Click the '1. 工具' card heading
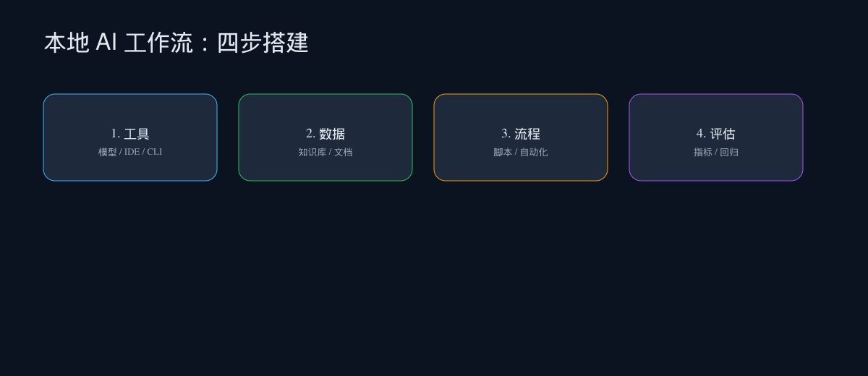This screenshot has width=868, height=376. [130, 134]
